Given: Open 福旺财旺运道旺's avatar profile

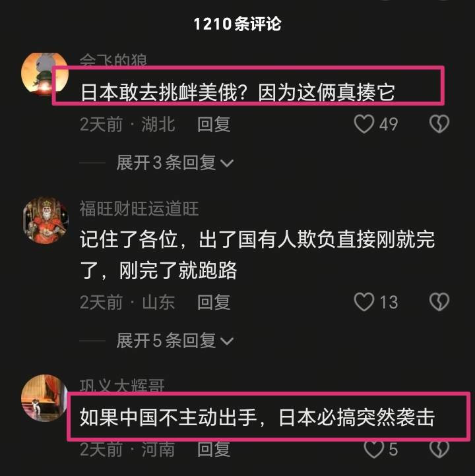Looking at the screenshot, I should tap(46, 220).
